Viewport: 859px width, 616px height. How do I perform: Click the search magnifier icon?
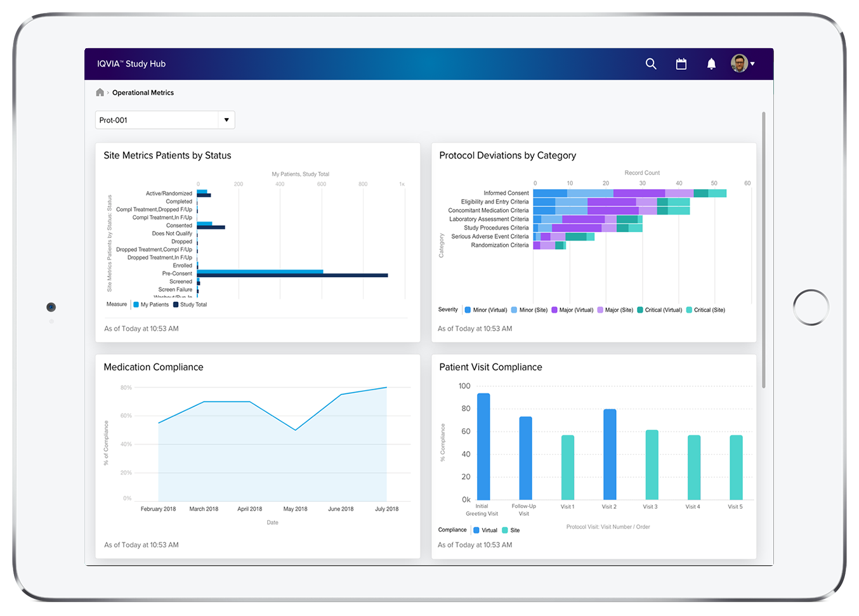tap(651, 64)
